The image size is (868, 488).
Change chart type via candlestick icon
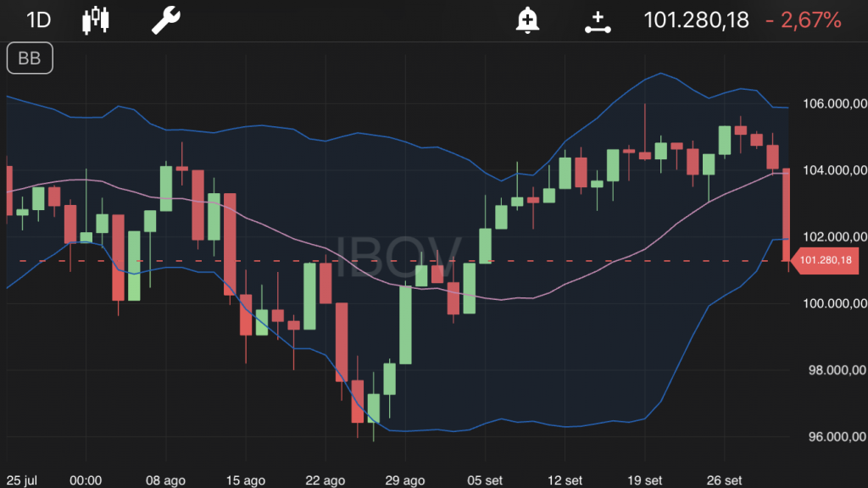tap(95, 20)
